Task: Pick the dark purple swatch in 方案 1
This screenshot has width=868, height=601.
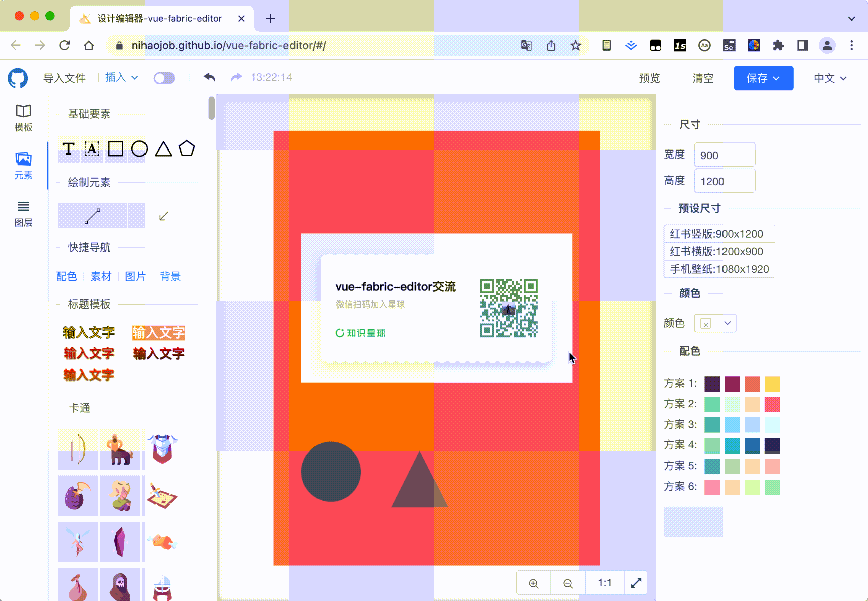Action: [x=712, y=384]
